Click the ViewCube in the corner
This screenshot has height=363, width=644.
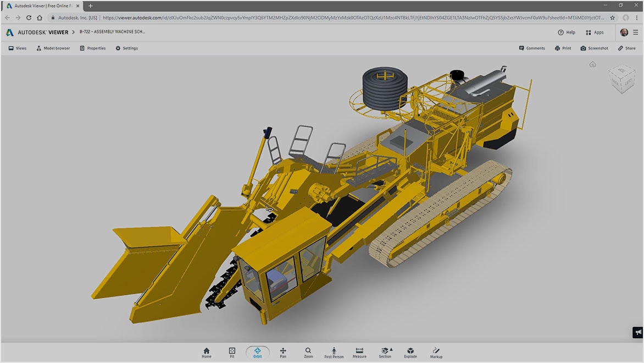623,79
